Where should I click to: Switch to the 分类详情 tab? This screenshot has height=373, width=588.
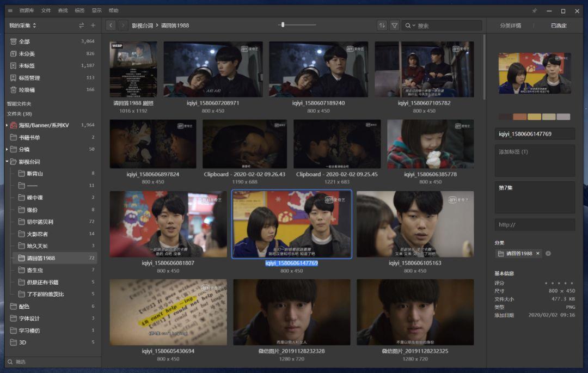[x=510, y=26]
